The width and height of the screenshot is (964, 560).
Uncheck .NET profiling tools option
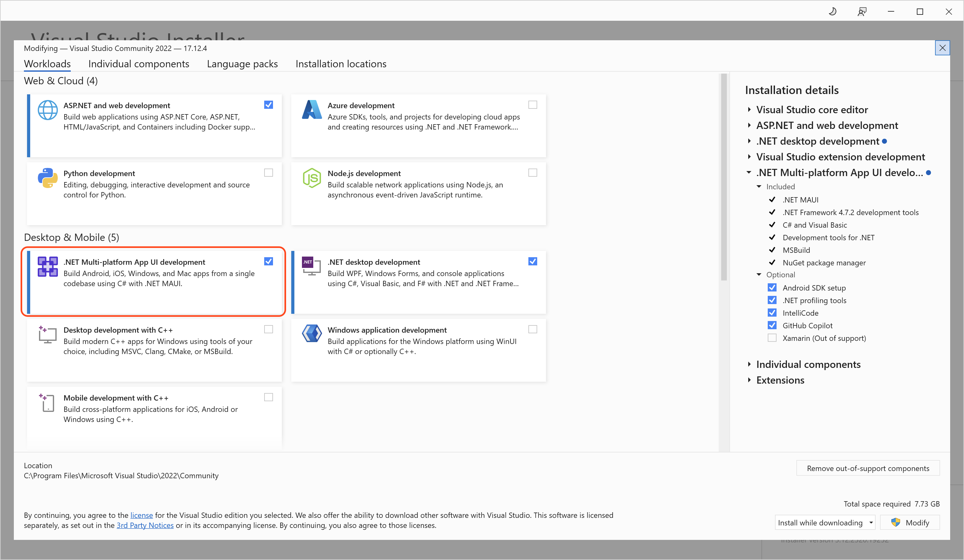(x=772, y=300)
